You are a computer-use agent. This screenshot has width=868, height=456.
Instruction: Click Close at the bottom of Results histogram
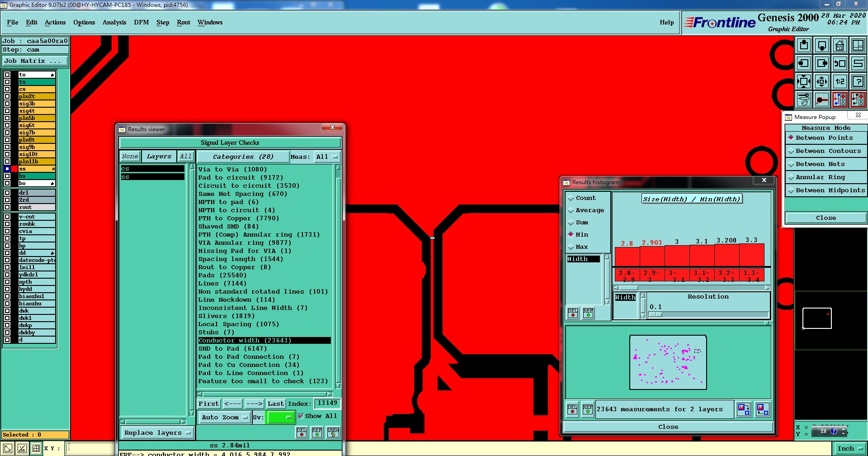[x=668, y=427]
